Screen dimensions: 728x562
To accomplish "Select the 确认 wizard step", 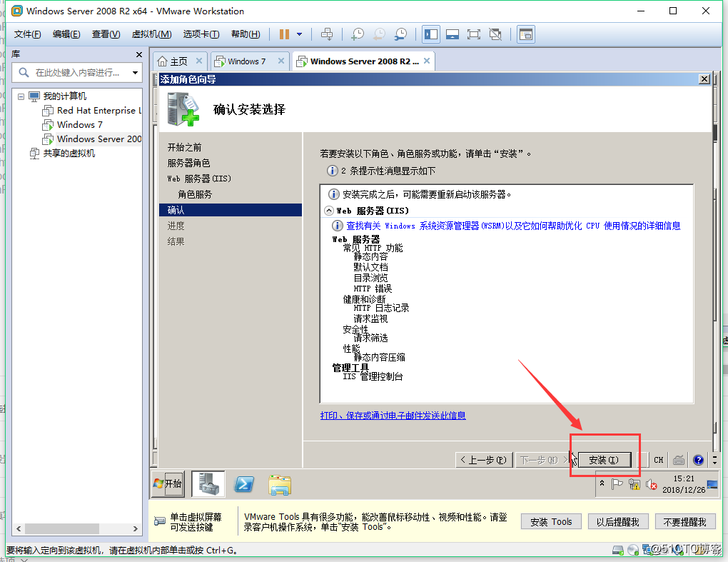I will [x=231, y=210].
